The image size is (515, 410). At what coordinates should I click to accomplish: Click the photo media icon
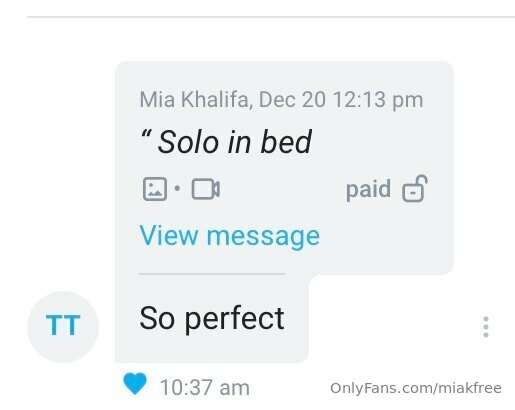tap(155, 189)
